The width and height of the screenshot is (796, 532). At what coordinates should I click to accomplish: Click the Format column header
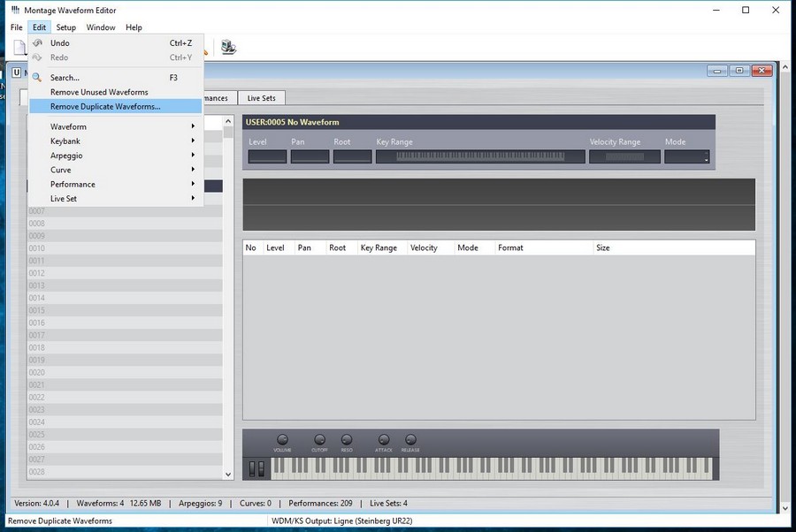pyautogui.click(x=510, y=248)
